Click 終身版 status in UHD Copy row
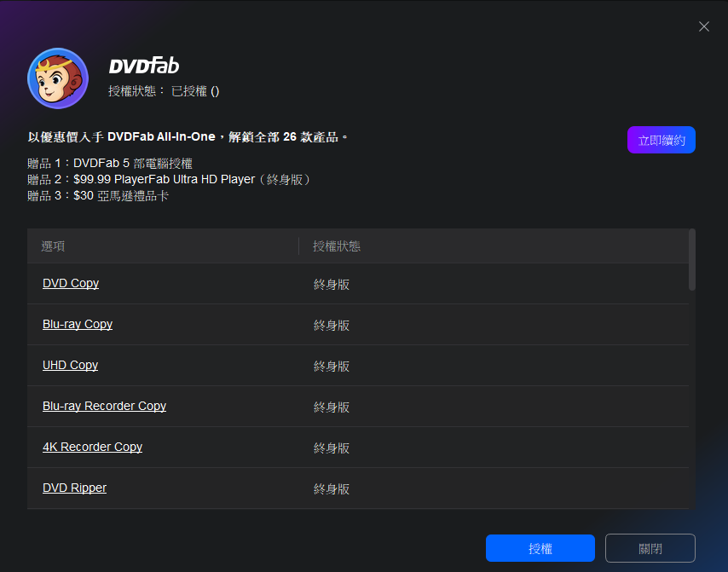The image size is (728, 572). pyautogui.click(x=332, y=366)
